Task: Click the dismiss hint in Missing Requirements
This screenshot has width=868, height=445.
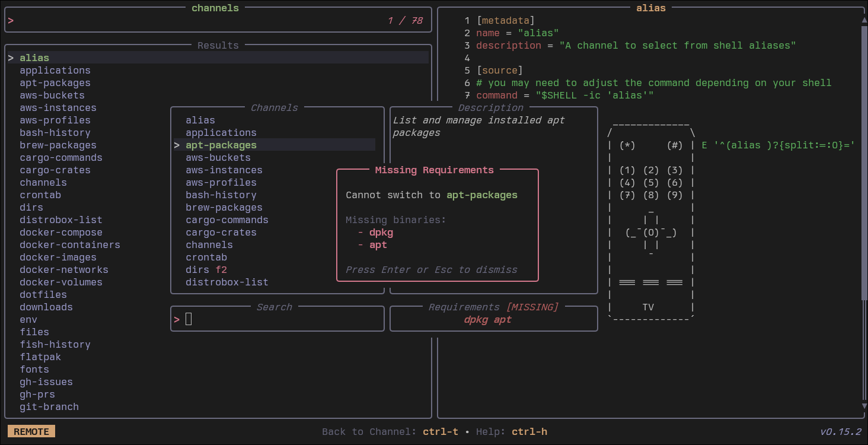Action: click(431, 270)
